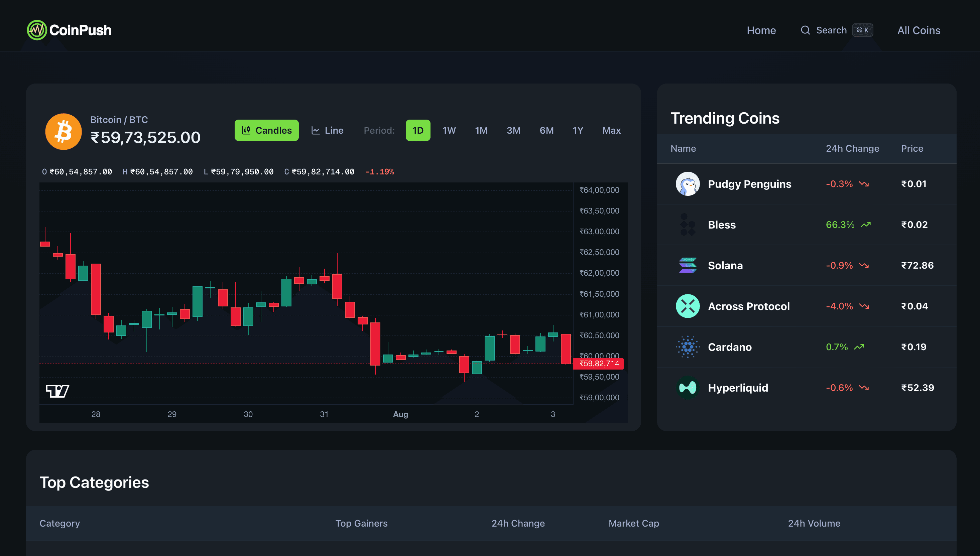Click the Bitcoin coin icon
The image size is (980, 556).
click(64, 131)
